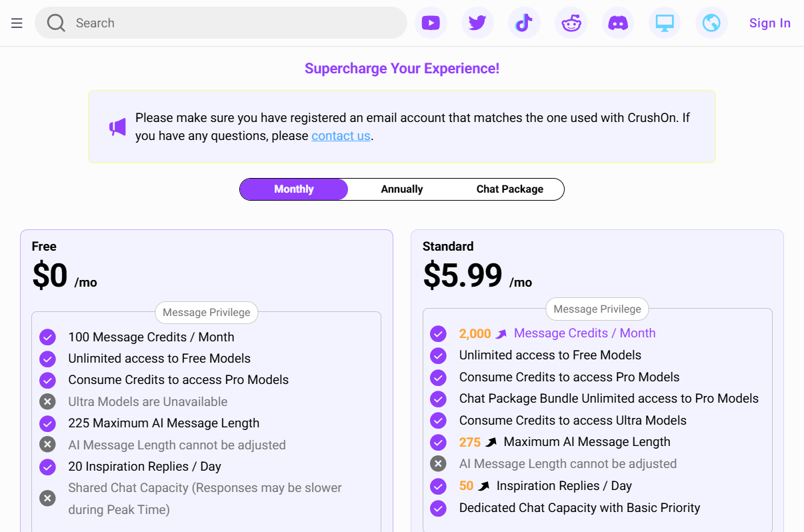The height and width of the screenshot is (532, 804).
Task: Click the arrow icon after 50
Action: [484, 486]
